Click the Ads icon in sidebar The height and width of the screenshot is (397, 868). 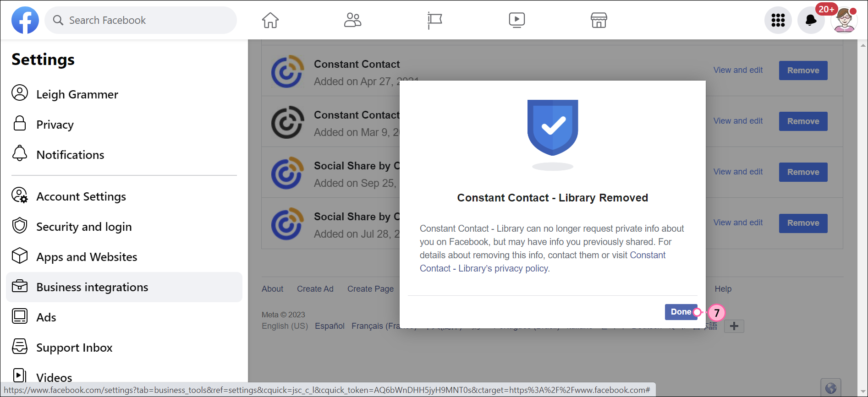point(20,316)
